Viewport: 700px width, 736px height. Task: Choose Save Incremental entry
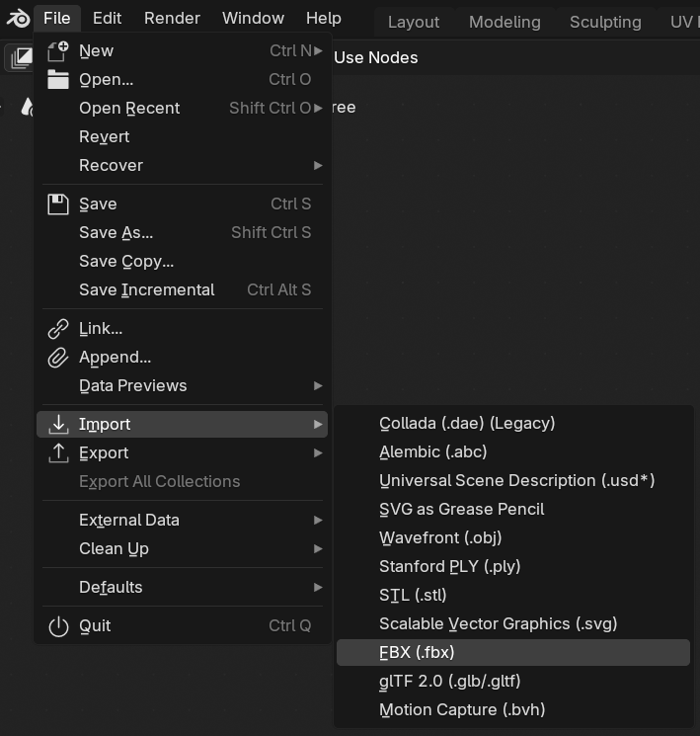coord(182,289)
